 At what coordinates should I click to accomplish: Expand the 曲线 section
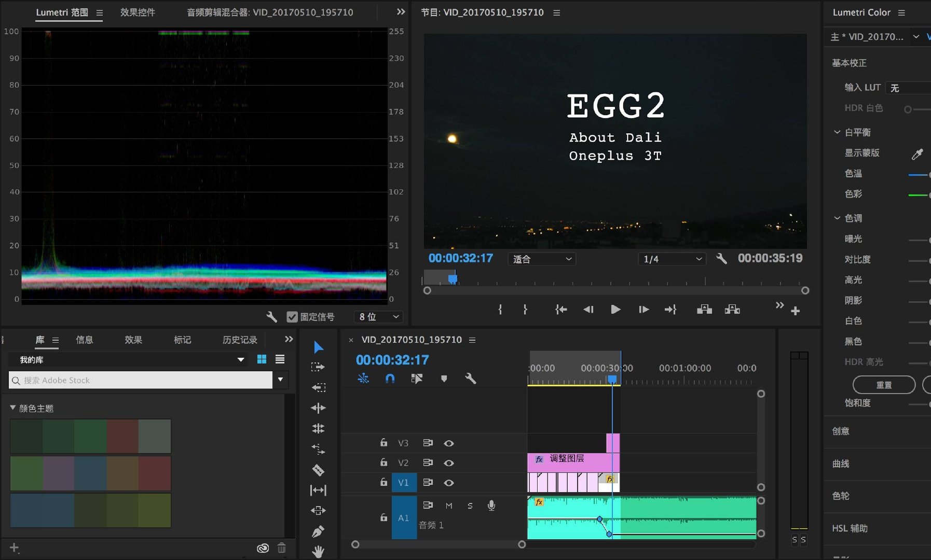[841, 464]
